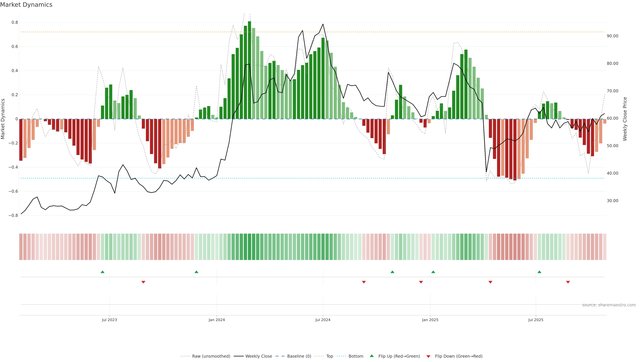Click the Flip Down legend triangle icon
Image resolution: width=644 pixels, height=362 pixels.
click(428, 356)
